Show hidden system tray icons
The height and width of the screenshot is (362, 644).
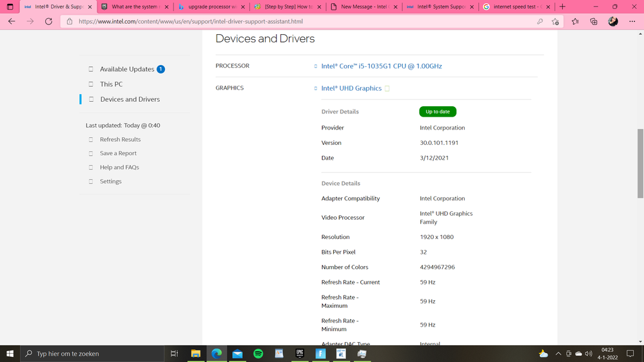point(558,354)
